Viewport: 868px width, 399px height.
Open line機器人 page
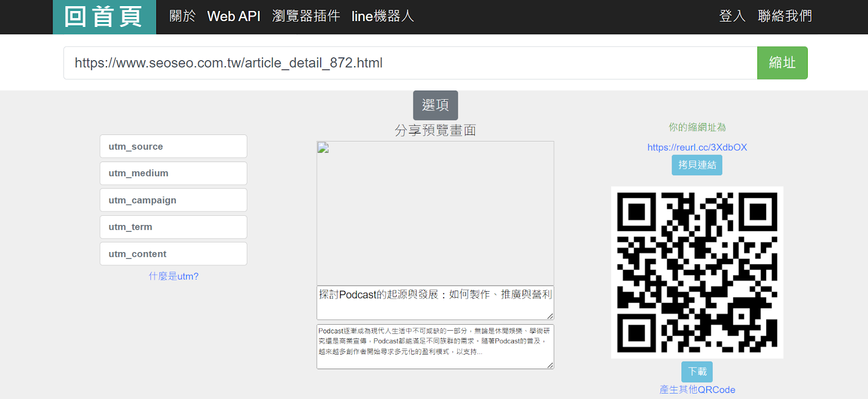pyautogui.click(x=383, y=16)
